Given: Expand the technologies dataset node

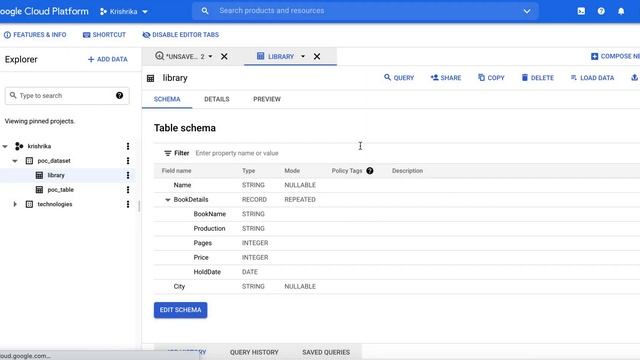Looking at the screenshot, I should pos(15,204).
